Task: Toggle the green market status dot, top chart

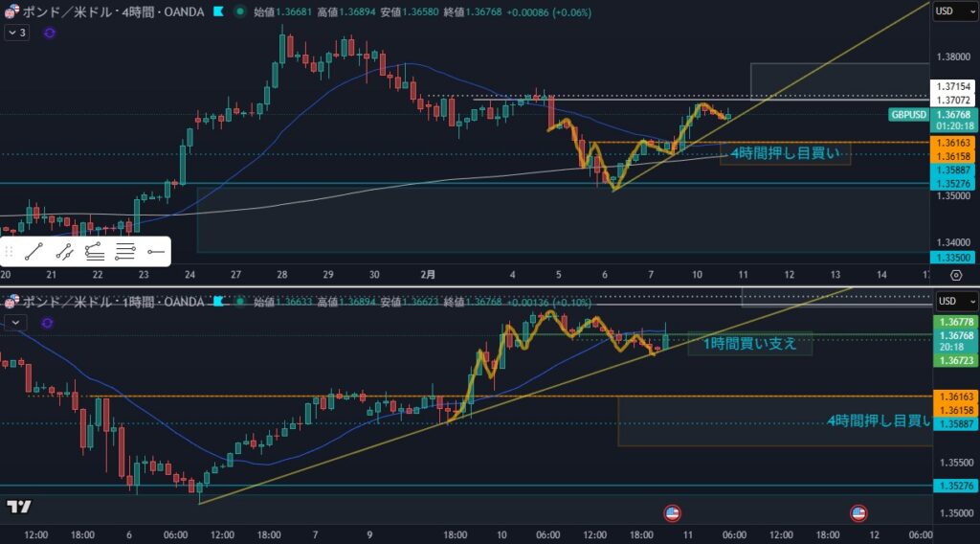Action: point(238,11)
